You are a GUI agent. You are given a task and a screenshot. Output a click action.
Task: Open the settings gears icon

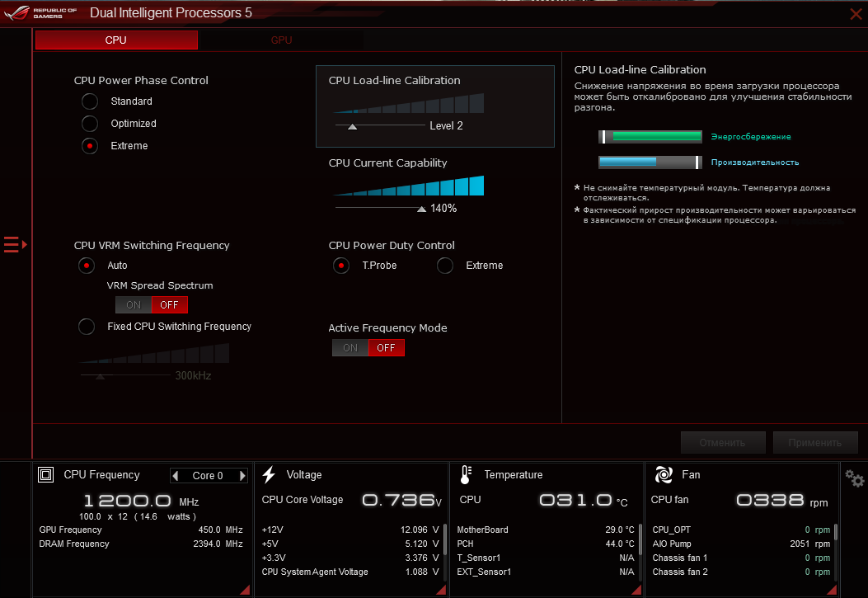pos(855,478)
